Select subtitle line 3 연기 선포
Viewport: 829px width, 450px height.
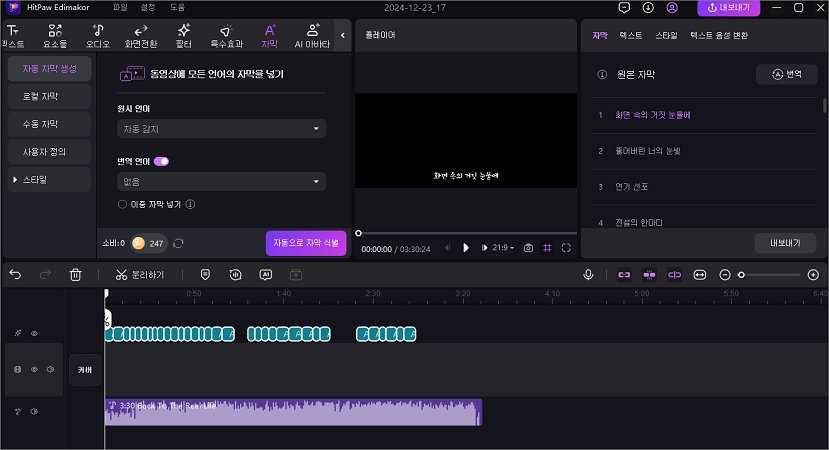704,187
